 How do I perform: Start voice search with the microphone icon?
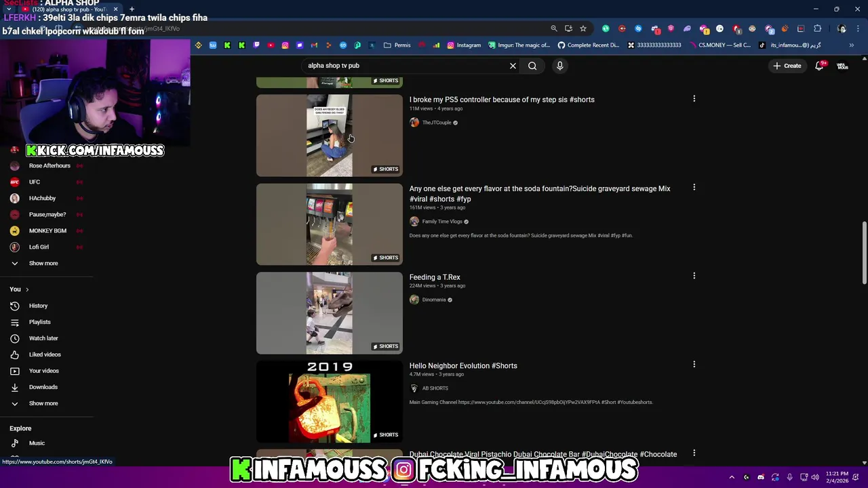(559, 66)
